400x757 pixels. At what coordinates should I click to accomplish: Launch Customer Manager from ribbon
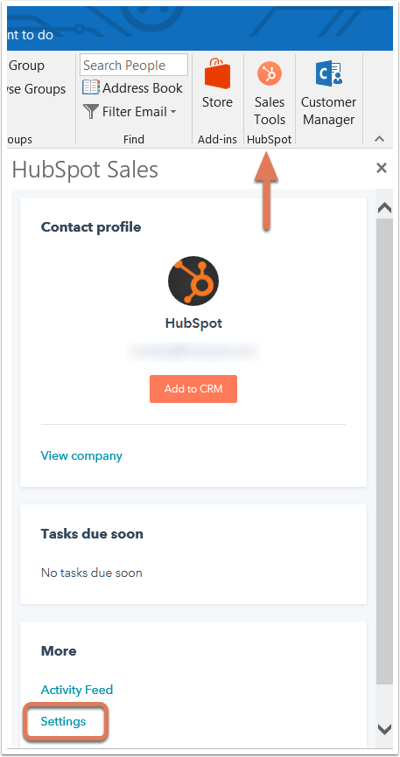tap(328, 93)
